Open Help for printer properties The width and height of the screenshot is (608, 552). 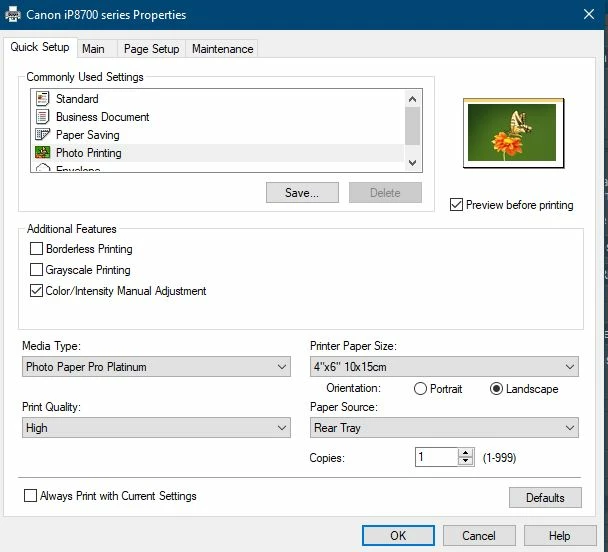click(x=560, y=535)
